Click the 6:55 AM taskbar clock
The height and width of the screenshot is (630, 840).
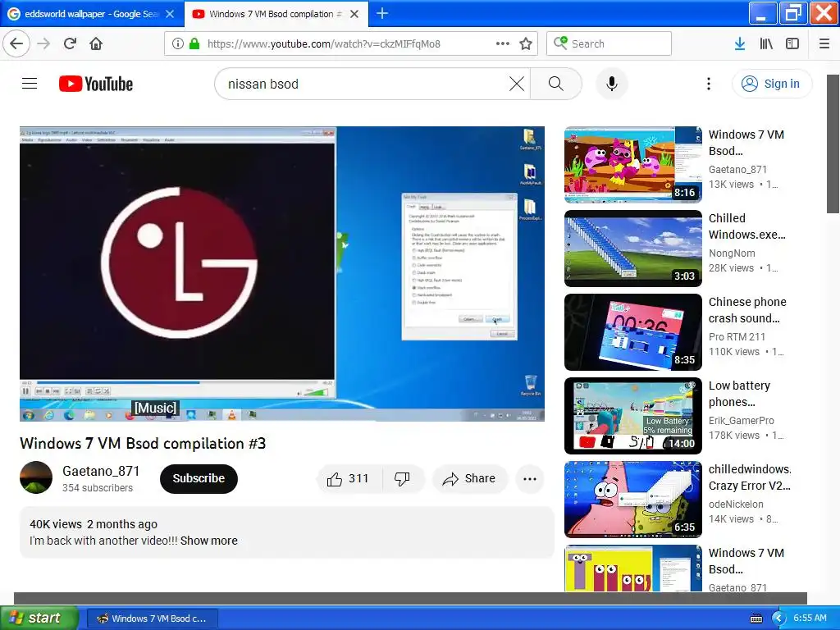tap(810, 618)
